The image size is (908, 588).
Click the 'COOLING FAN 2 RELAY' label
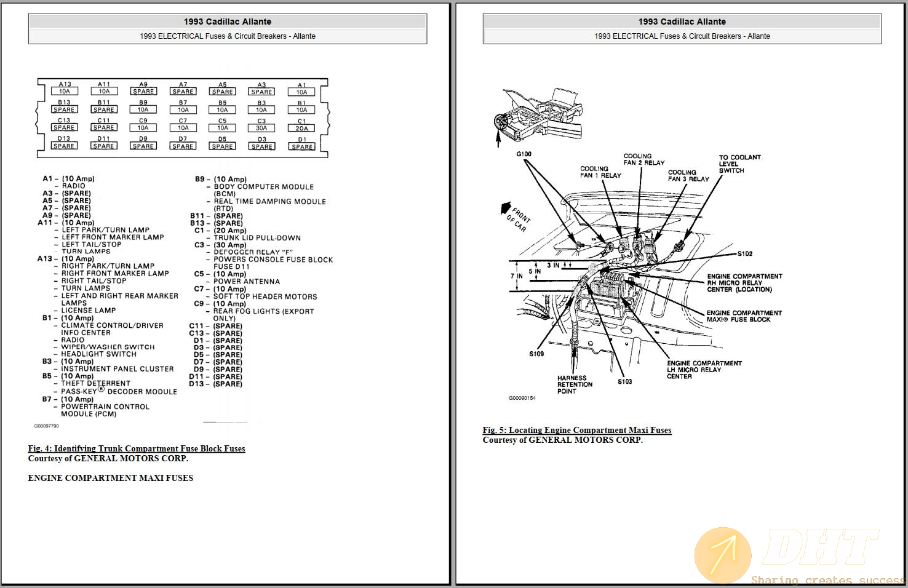[x=644, y=159]
